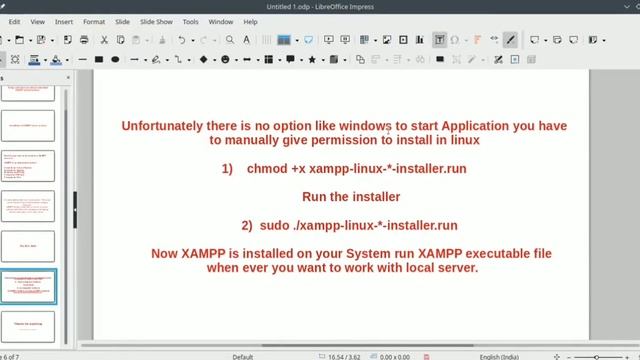Toggle Extrusion button at toolbar end
This screenshot has height=360, width=640.
[531, 60]
